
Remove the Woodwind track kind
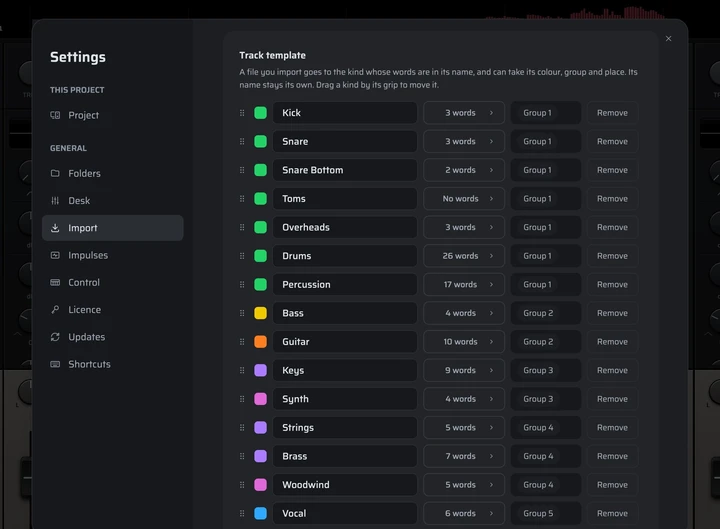pos(612,485)
